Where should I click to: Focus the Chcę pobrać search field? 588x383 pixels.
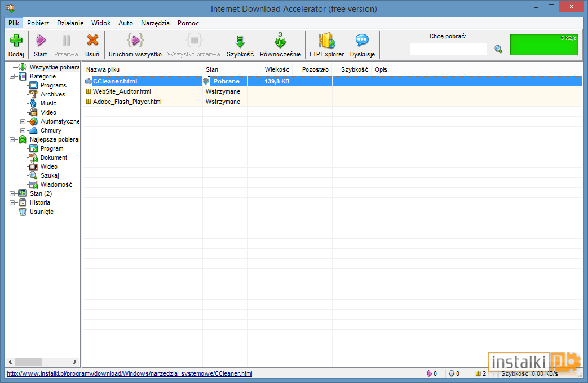448,49
